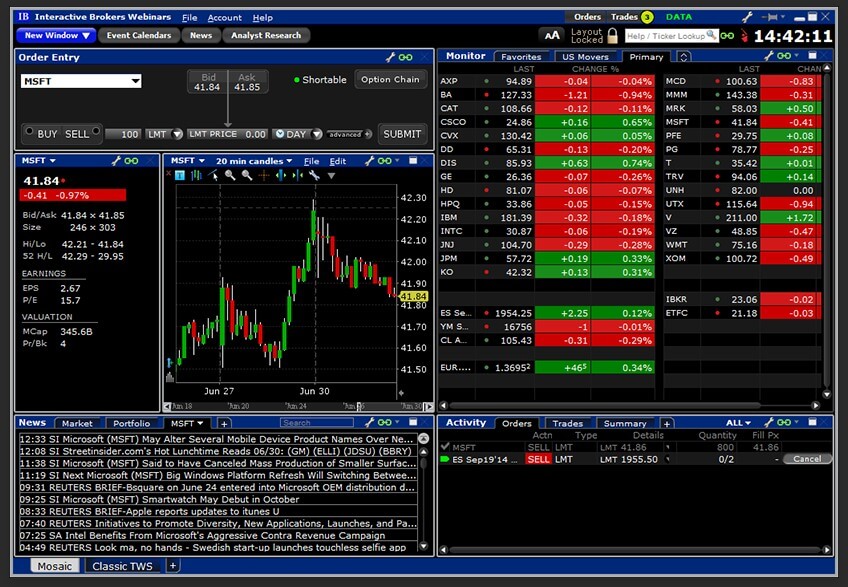The height and width of the screenshot is (587, 848).
Task: Click Activity panel green chain link
Action: (784, 422)
